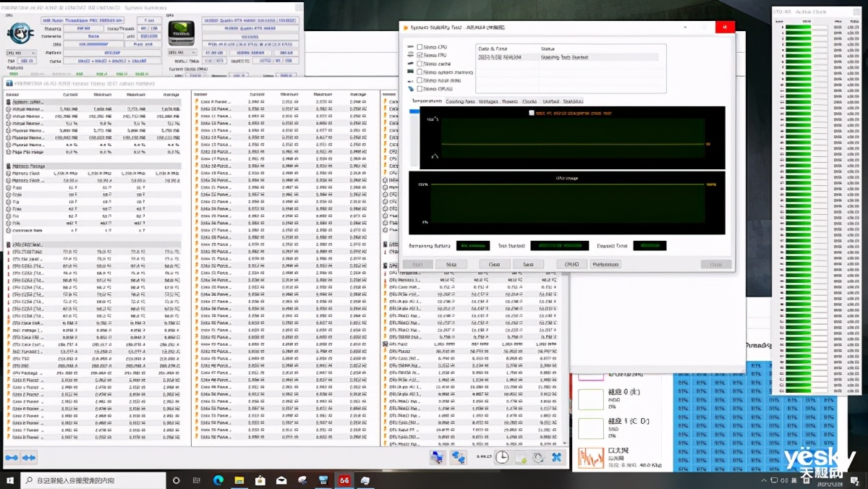Enable the Stress CPU checkbox
This screenshot has width=868, height=489.
point(420,47)
